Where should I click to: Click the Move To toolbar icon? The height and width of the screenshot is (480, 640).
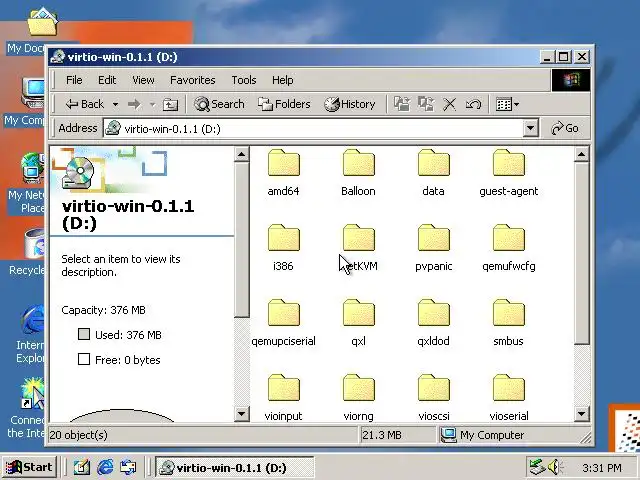tap(402, 104)
